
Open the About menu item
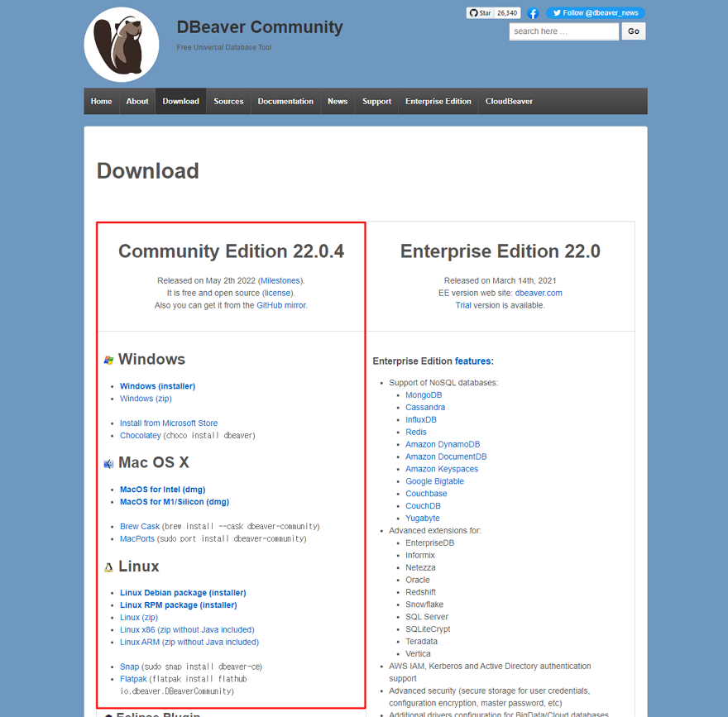[137, 101]
